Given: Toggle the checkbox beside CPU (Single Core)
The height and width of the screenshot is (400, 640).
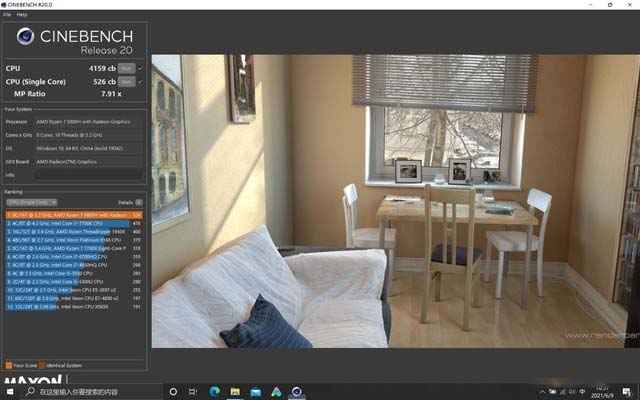Looking at the screenshot, I should [x=141, y=82].
